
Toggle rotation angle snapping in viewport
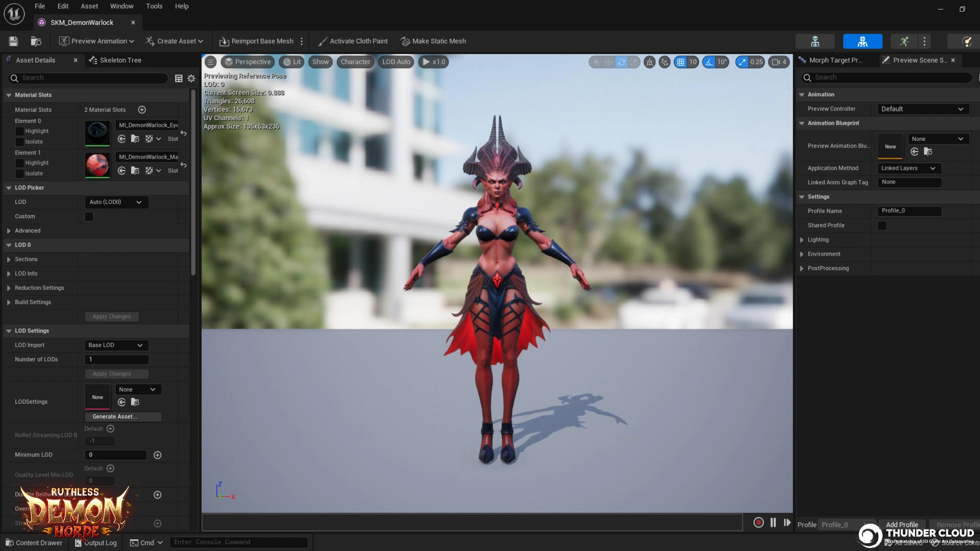709,62
